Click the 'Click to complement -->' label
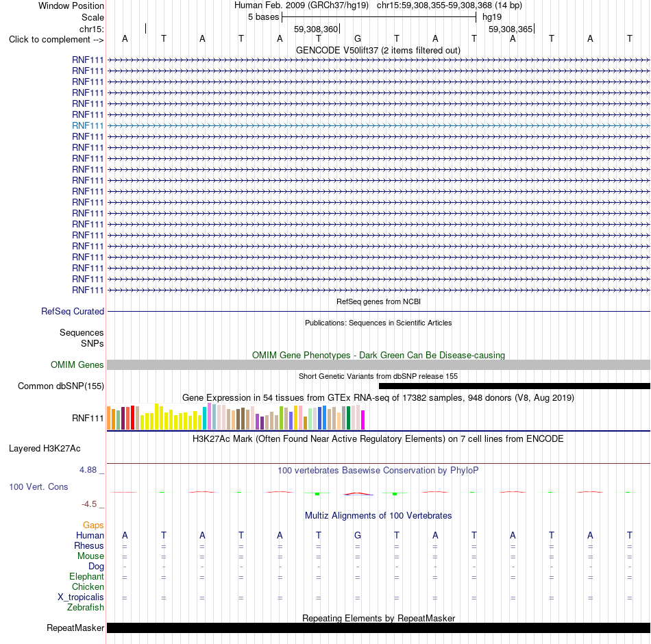Image resolution: width=651 pixels, height=644 pixels. (x=56, y=40)
